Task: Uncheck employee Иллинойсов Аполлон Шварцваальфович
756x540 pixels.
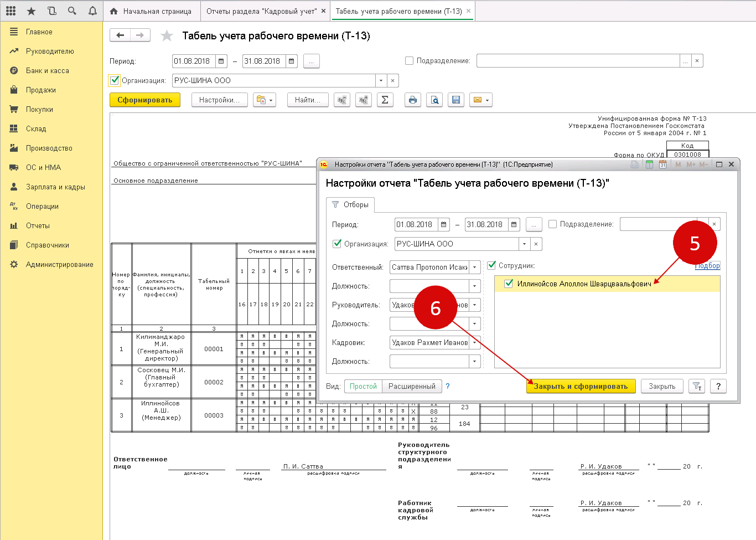Action: point(509,284)
